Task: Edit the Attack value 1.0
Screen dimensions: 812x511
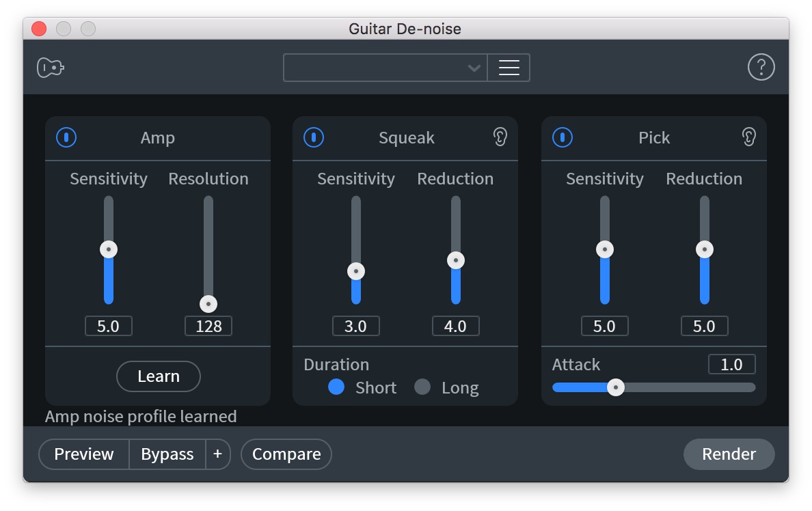Action: point(732,365)
